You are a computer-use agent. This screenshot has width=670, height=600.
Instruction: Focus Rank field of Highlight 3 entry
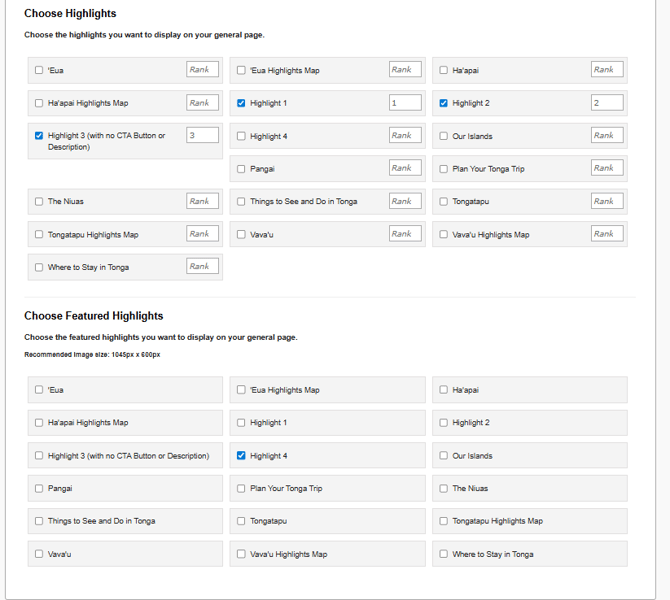click(202, 136)
